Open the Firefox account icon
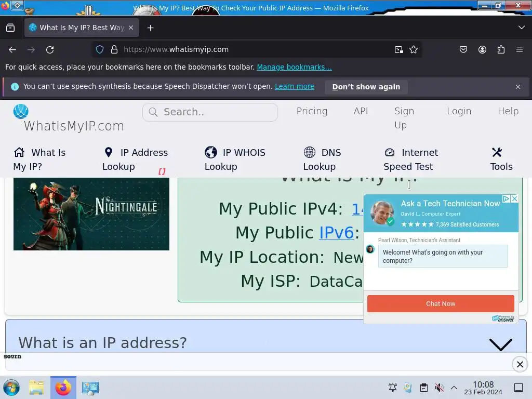Image resolution: width=532 pixels, height=399 pixels. [482, 49]
